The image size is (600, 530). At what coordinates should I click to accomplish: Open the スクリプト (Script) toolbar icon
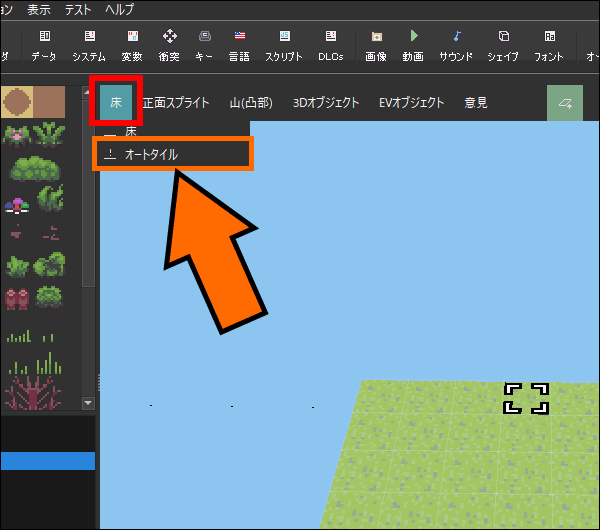[284, 44]
